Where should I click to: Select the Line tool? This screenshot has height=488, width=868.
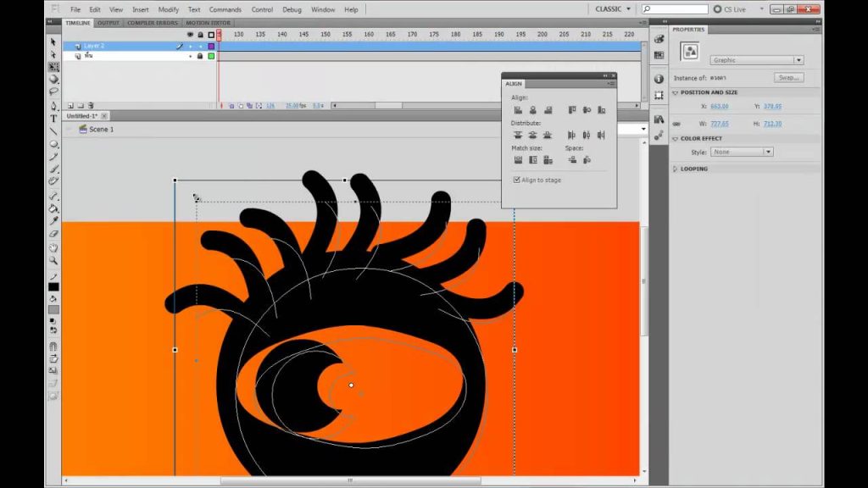(53, 131)
